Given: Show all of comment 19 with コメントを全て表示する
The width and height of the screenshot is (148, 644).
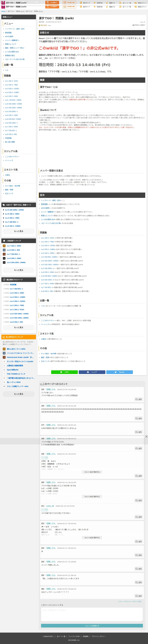Looking at the screenshot, I should tap(92, 472).
